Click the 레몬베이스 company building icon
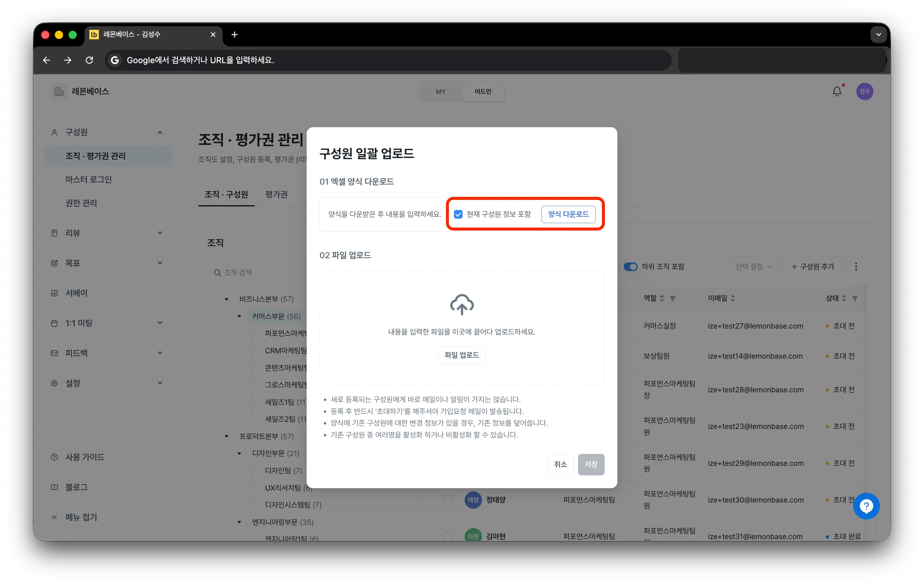This screenshot has height=585, width=924. 59,91
